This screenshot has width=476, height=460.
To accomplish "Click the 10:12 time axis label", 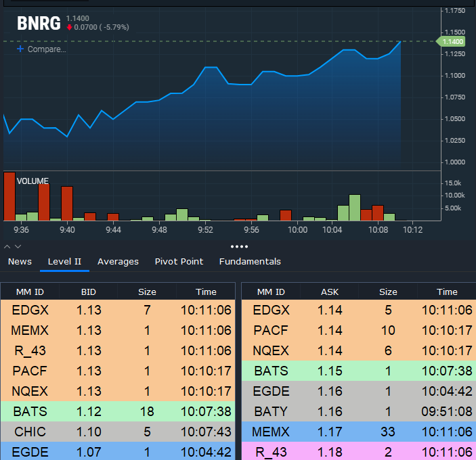I will tap(412, 230).
